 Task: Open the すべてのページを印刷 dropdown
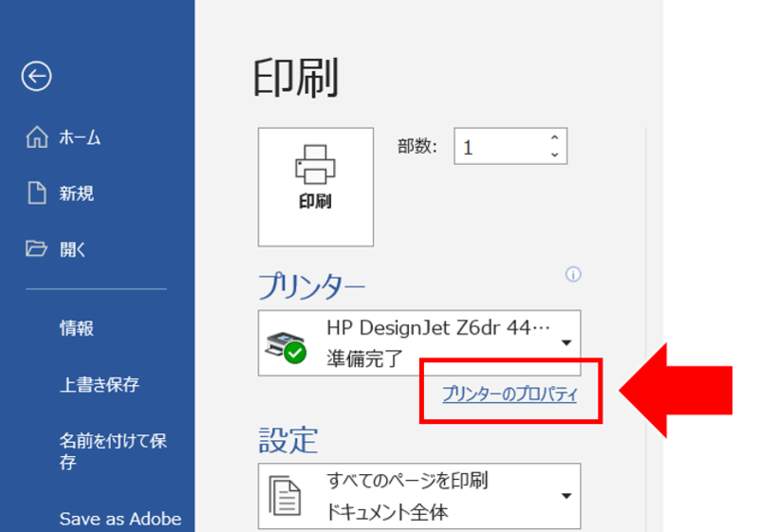pyautogui.click(x=419, y=496)
